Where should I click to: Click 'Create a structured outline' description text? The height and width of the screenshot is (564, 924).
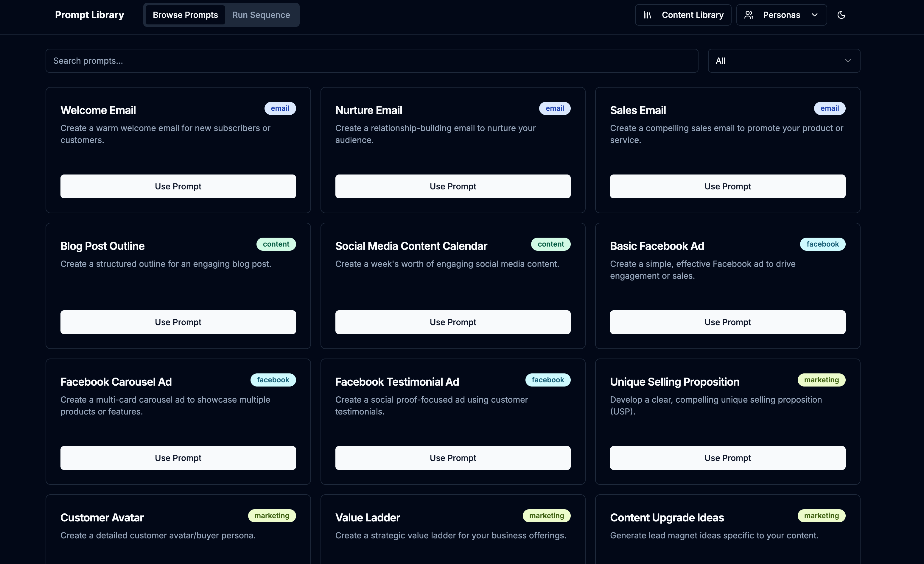[166, 264]
